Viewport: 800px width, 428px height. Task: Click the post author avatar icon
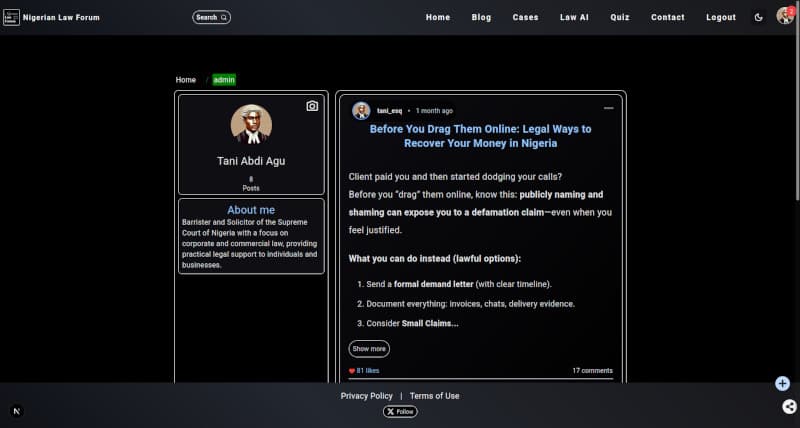click(361, 111)
